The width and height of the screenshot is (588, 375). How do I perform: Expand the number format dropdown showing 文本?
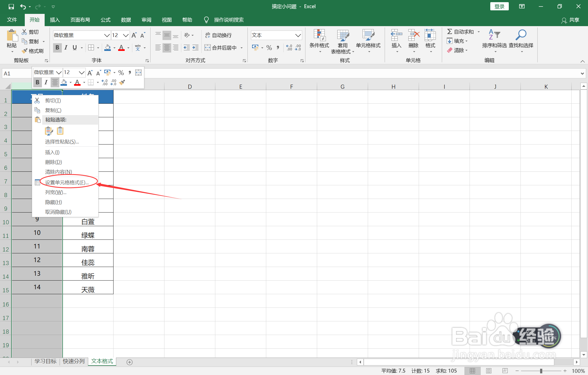(298, 35)
